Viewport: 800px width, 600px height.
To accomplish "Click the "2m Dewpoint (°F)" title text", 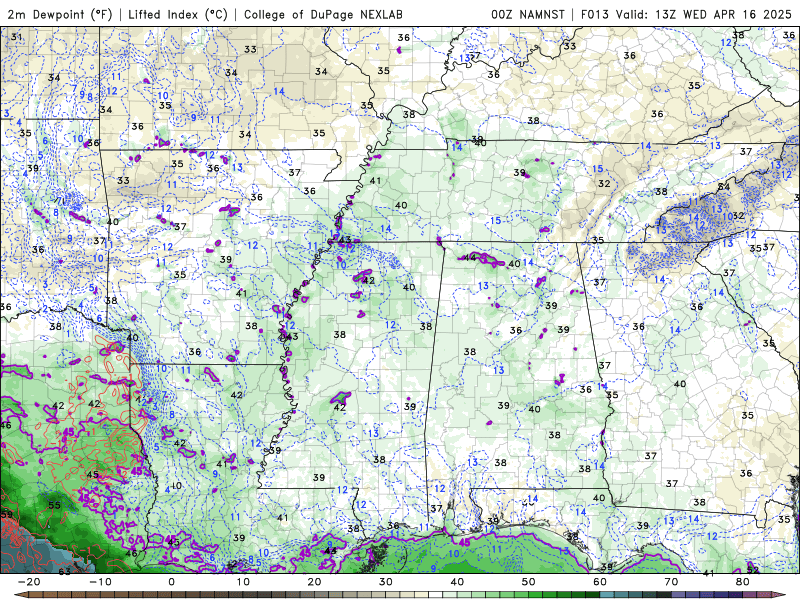I will click(x=60, y=14).
